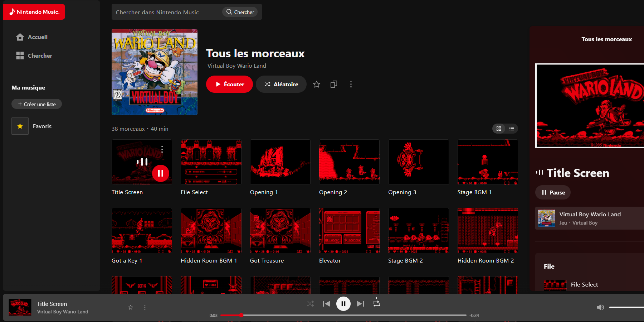Skip to the previous track
Image resolution: width=644 pixels, height=322 pixels.
click(x=326, y=304)
